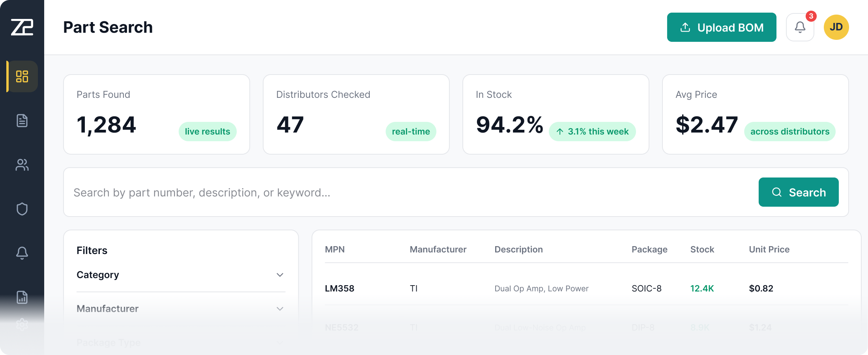Open Settings from the sidebar gear icon
868x355 pixels.
[22, 324]
